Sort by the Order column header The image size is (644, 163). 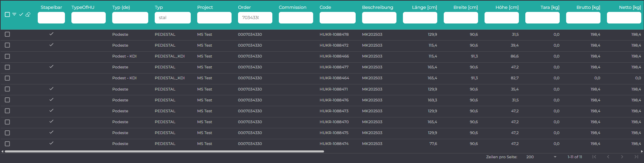click(244, 7)
